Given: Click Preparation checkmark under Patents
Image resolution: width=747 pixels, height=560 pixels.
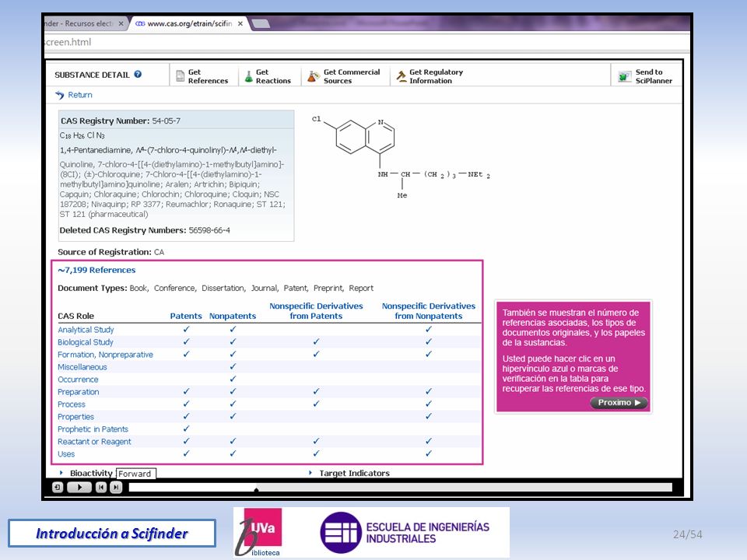Looking at the screenshot, I should point(186,391).
